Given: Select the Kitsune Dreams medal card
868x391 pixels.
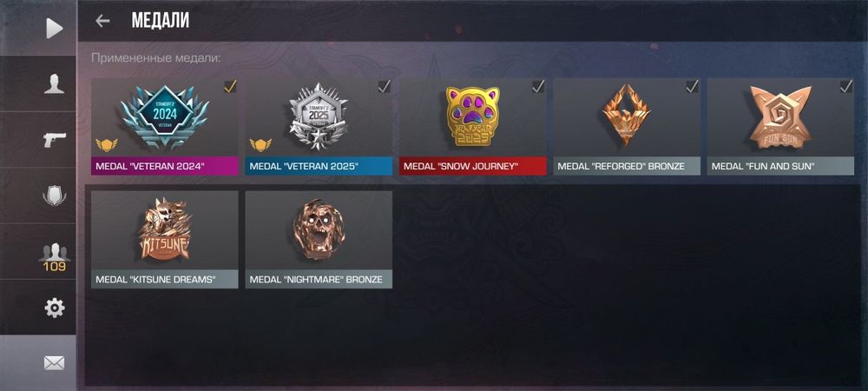Looking at the screenshot, I should coord(164,239).
